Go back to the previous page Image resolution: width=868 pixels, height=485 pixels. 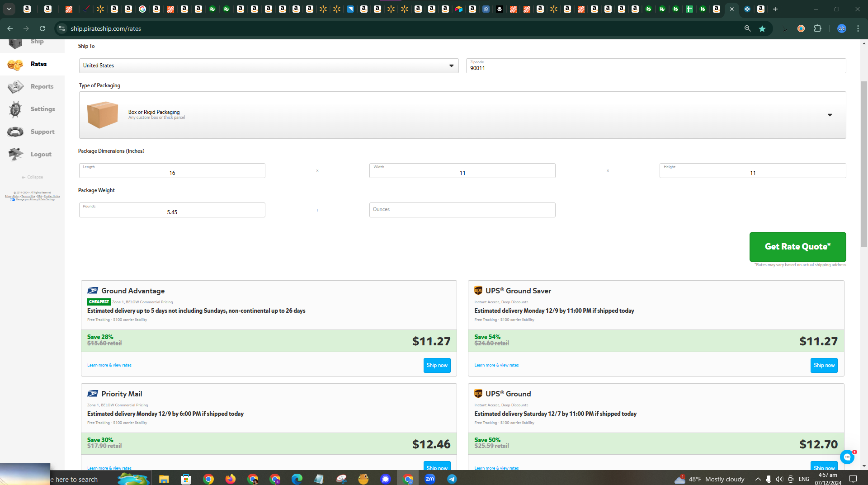[10, 28]
